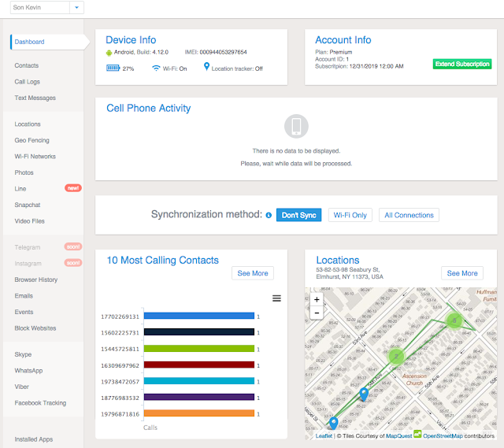This screenshot has height=448, width=504.
Task: Select All Connections synchronization method
Action: pyautogui.click(x=409, y=215)
